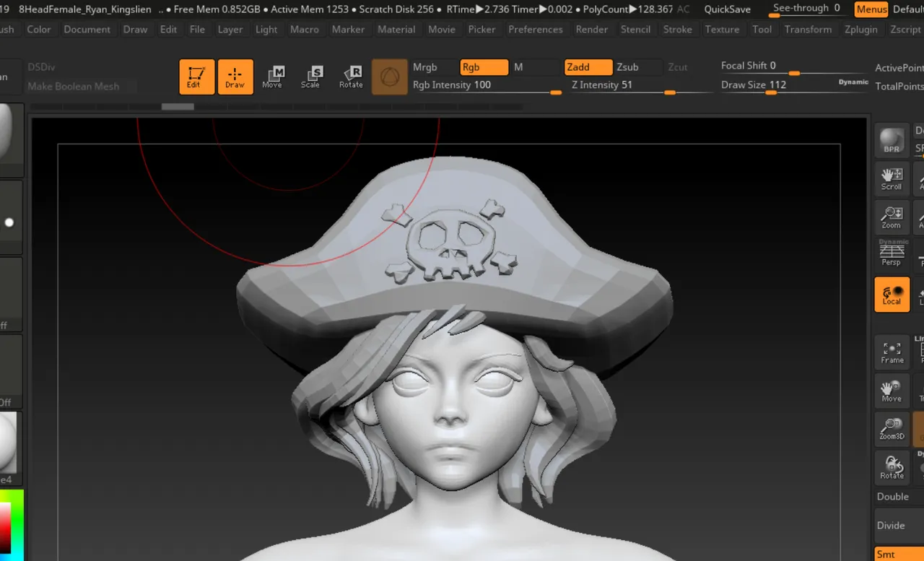This screenshot has width=924, height=561.
Task: Open the Material menu
Action: coord(396,30)
